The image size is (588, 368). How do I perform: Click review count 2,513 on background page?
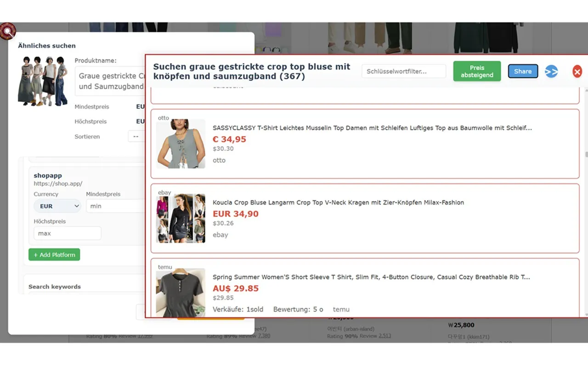point(385,336)
